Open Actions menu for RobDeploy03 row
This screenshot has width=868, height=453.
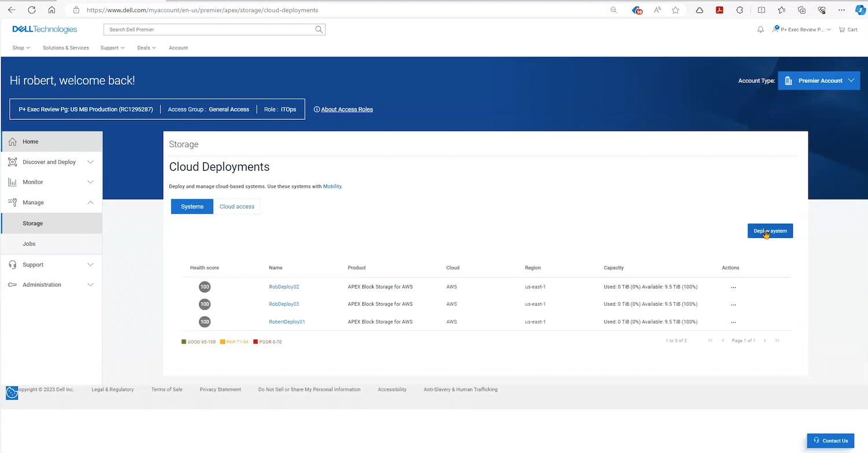pos(733,305)
